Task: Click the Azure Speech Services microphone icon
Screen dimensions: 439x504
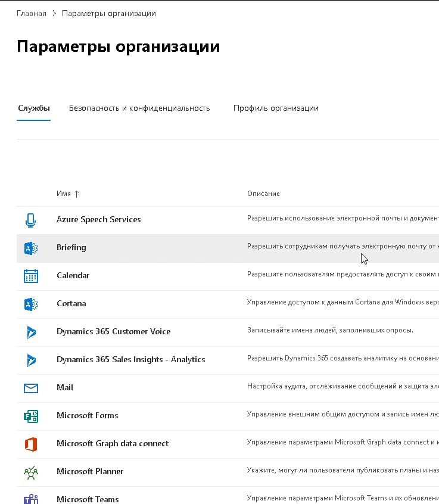Action: pyautogui.click(x=30, y=220)
